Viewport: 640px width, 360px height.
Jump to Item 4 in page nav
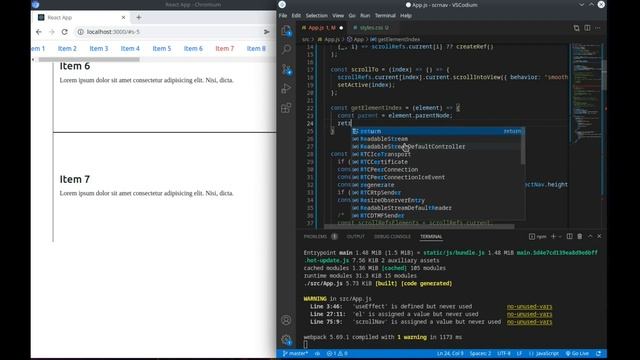pyautogui.click(x=130, y=49)
